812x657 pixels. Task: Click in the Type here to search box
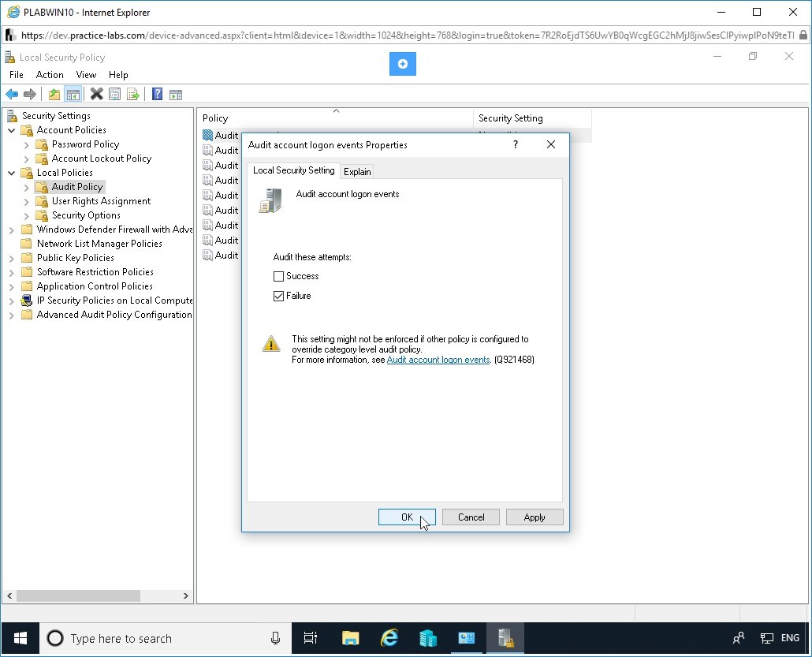[166, 638]
